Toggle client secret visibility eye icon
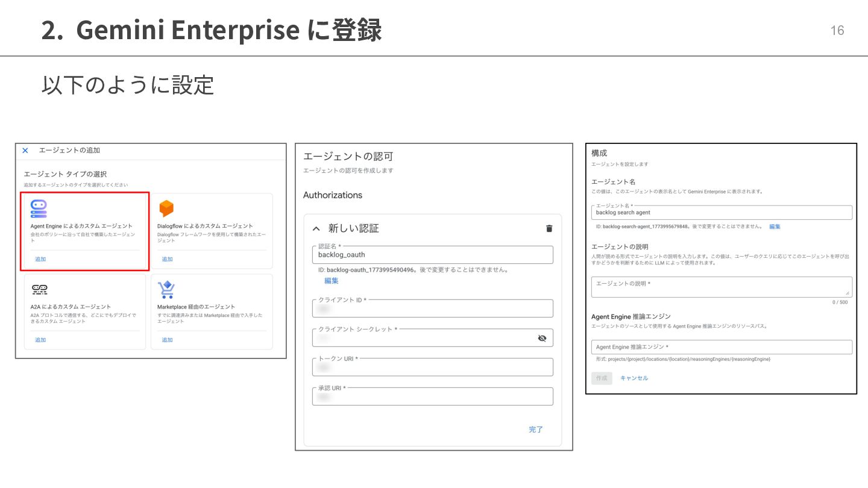Screen dimensions: 868x488 pos(542,338)
